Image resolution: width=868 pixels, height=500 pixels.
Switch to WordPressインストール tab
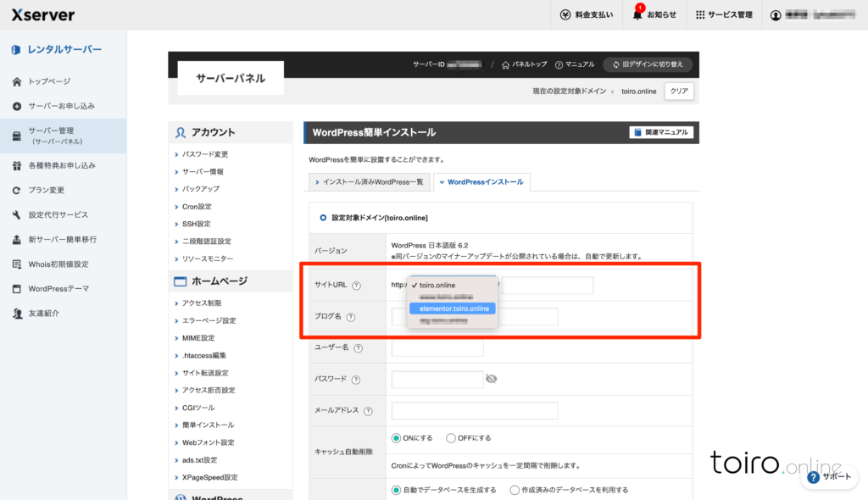(x=481, y=181)
